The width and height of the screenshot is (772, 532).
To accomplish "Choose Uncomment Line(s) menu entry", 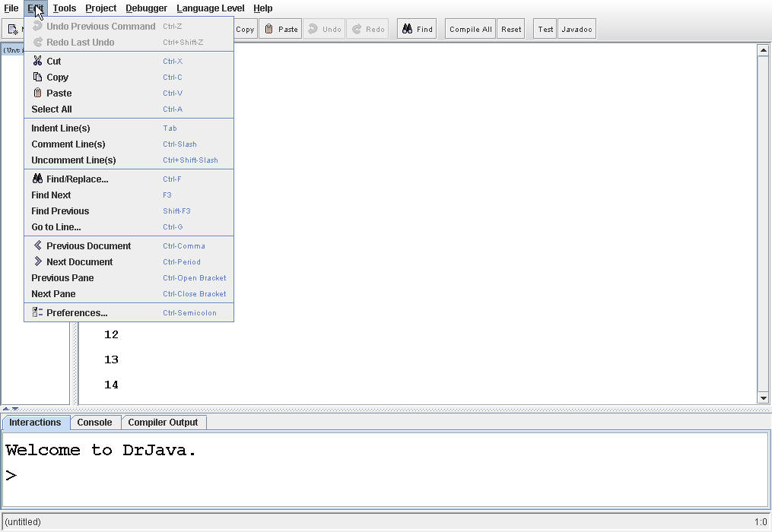I will 129,160.
